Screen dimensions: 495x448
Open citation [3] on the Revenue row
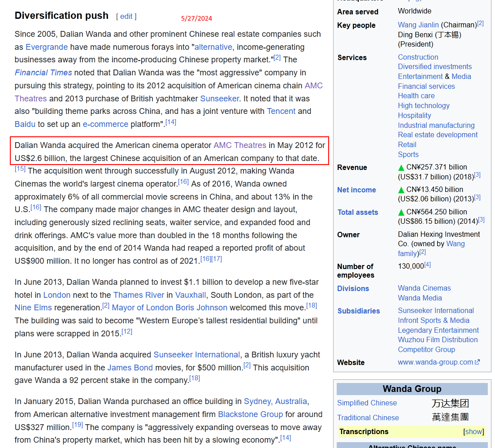click(x=478, y=175)
